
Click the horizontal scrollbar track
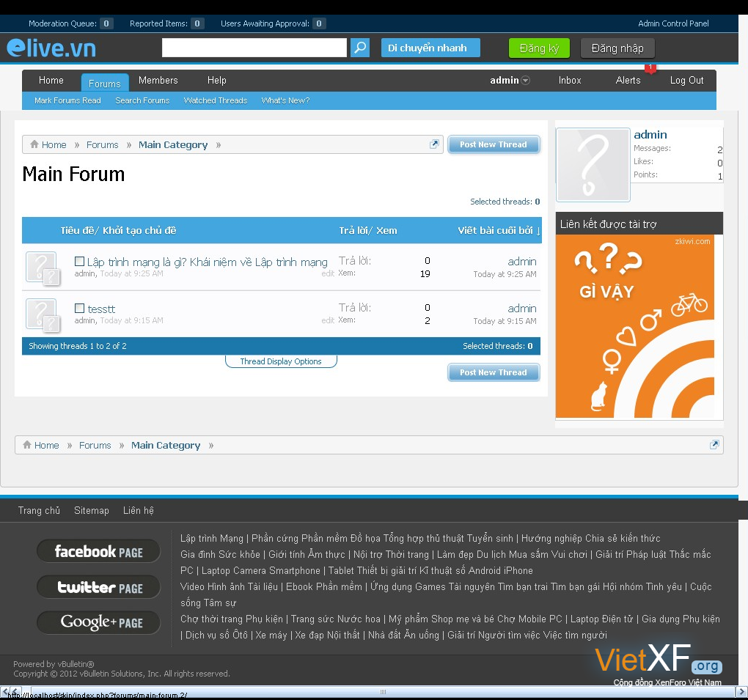coord(383,691)
